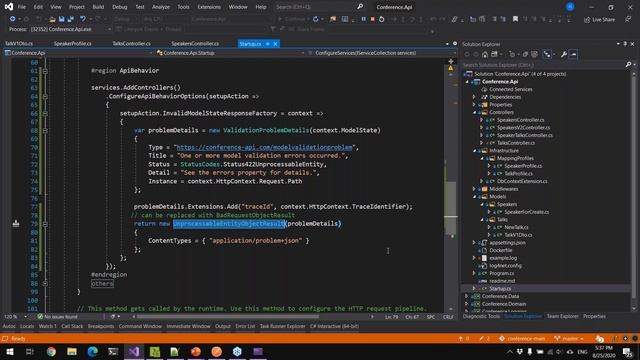Stop debugging with the red stop icon

[x=372, y=19]
